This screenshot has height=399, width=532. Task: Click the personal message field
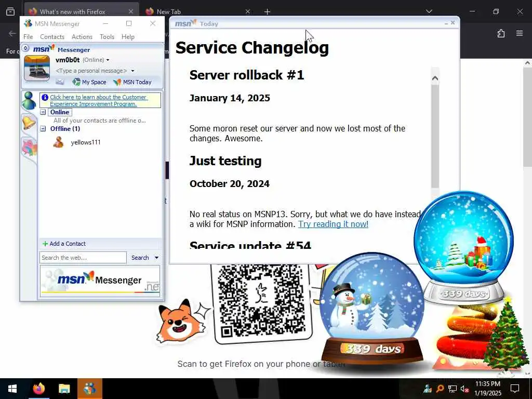click(x=91, y=71)
